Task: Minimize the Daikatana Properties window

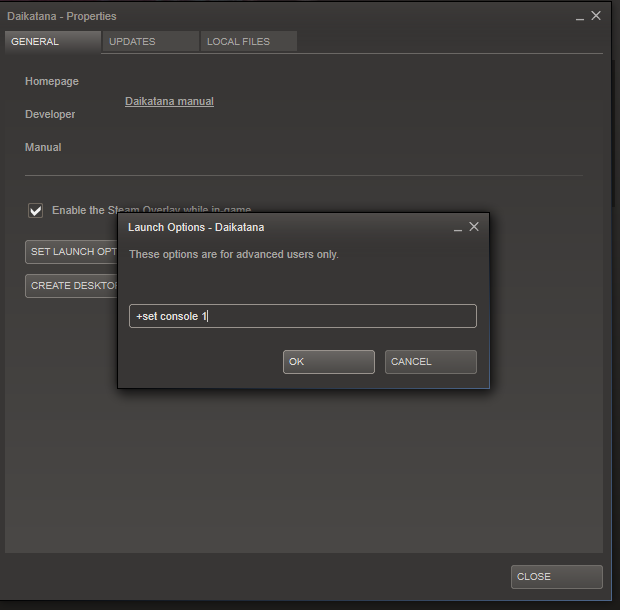Action: pos(580,18)
